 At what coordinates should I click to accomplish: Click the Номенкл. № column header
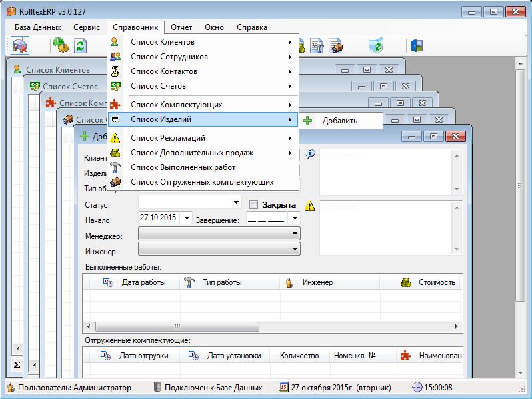(x=363, y=356)
